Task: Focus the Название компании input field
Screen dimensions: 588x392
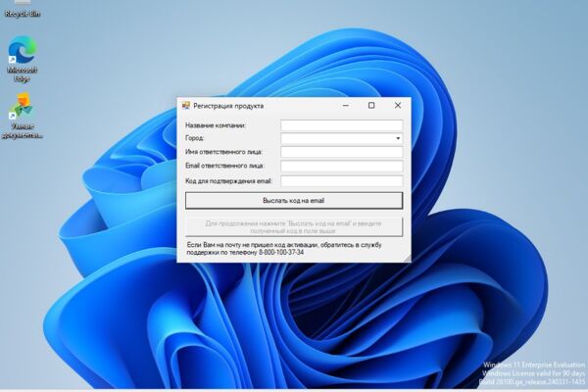Action: [342, 125]
